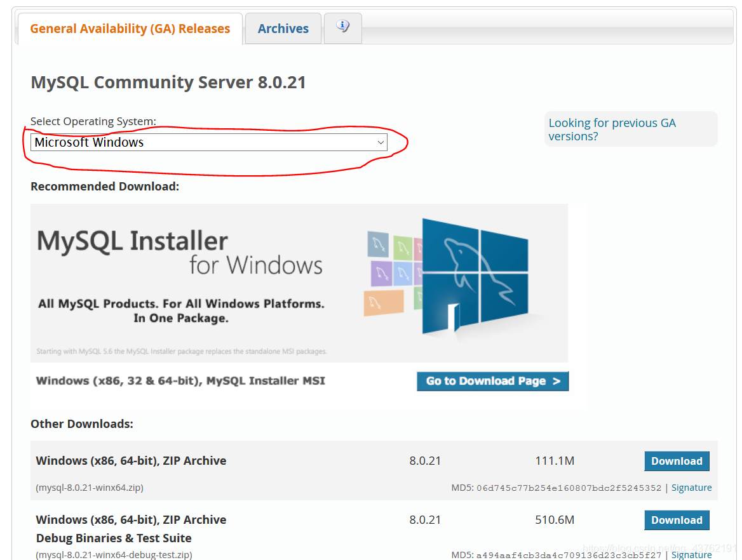Viewport: 742px width, 560px height.
Task: Click the file name (mysql-8.0.21-winx64-debug-test.zip)
Action: [114, 554]
